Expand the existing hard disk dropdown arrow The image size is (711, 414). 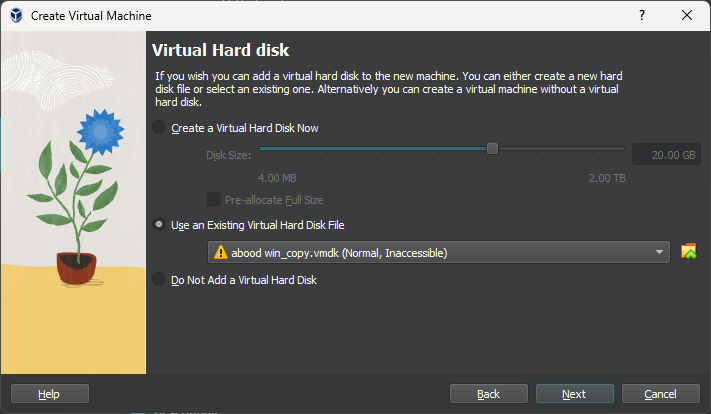(x=659, y=252)
